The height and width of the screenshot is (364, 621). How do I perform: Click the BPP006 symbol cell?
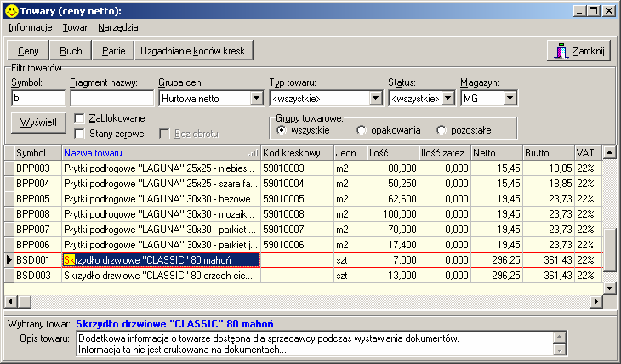click(38, 245)
